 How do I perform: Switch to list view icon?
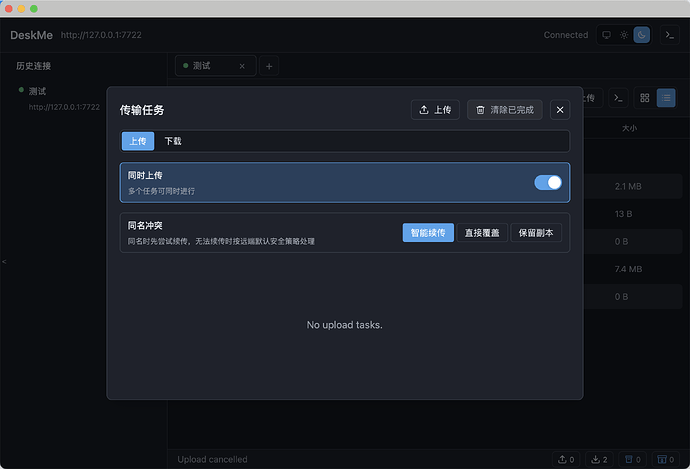point(666,98)
